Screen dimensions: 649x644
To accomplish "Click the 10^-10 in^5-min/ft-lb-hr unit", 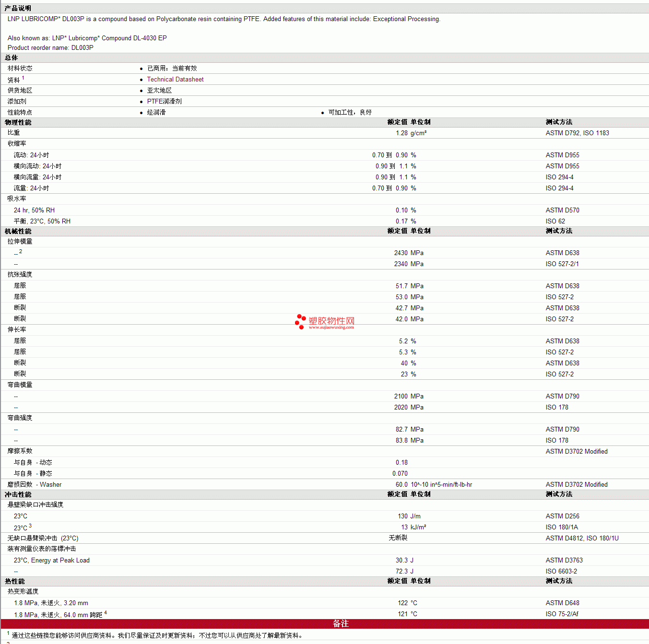I will [441, 485].
